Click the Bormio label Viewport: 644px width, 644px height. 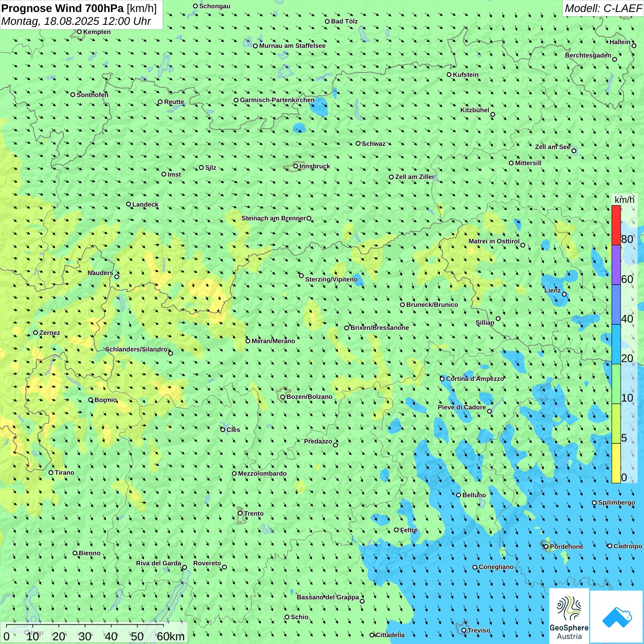pos(105,400)
